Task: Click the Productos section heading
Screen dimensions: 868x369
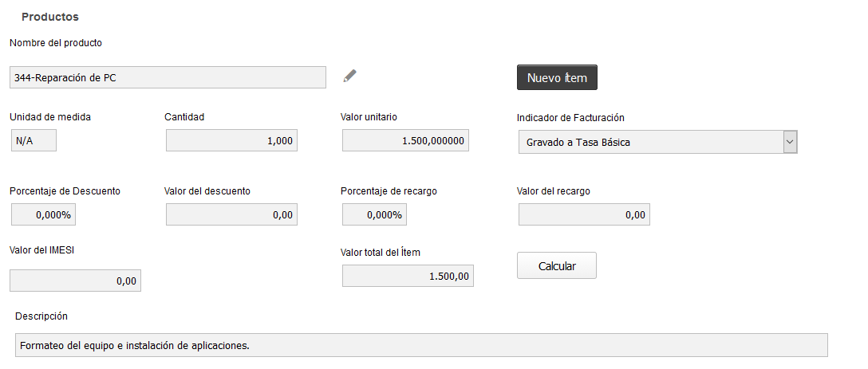Action: pyautogui.click(x=49, y=18)
